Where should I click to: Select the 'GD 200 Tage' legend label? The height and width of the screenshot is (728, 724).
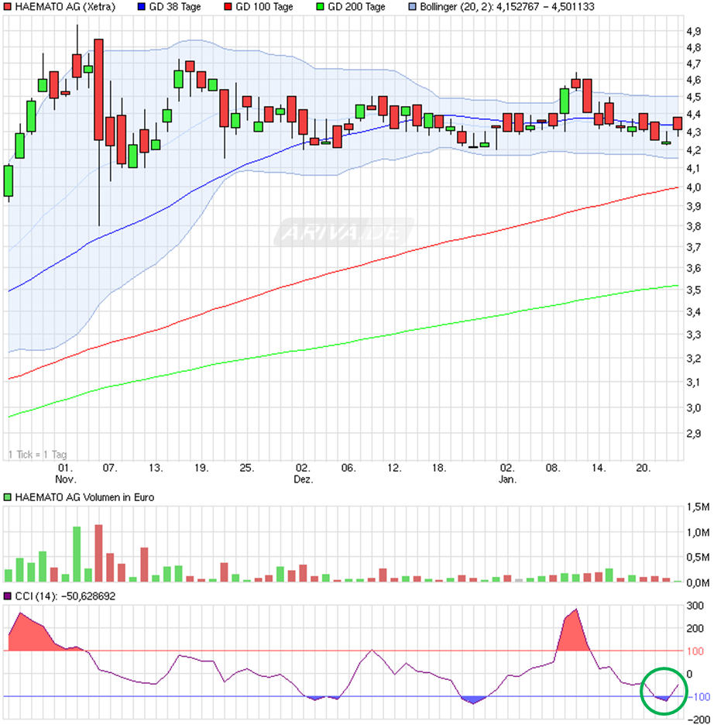click(356, 6)
